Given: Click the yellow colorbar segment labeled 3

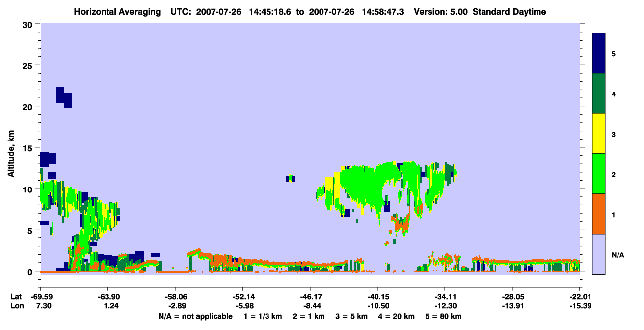Looking at the screenshot, I should (x=599, y=134).
